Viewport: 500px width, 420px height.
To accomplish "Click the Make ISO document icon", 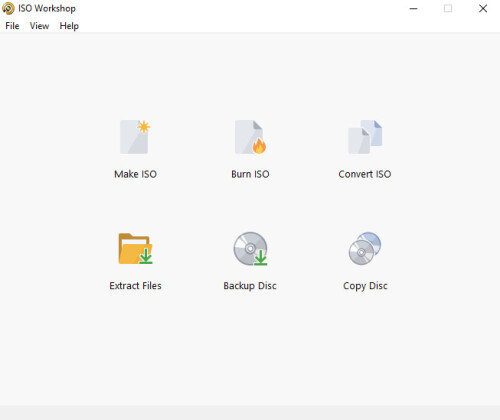I will [135, 137].
